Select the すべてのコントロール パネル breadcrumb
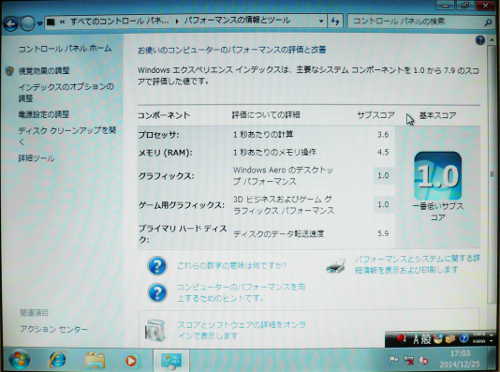Image resolution: width=500 pixels, height=372 pixels. coord(119,21)
